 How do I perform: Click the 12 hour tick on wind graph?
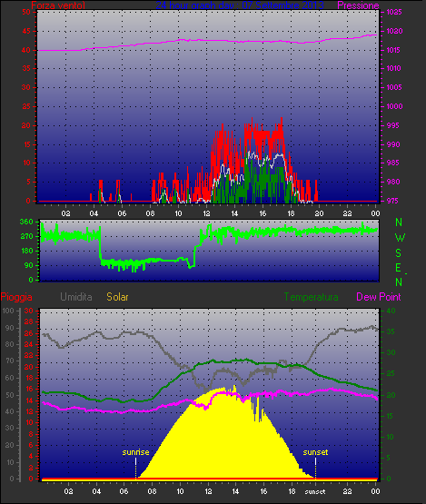[206, 213]
